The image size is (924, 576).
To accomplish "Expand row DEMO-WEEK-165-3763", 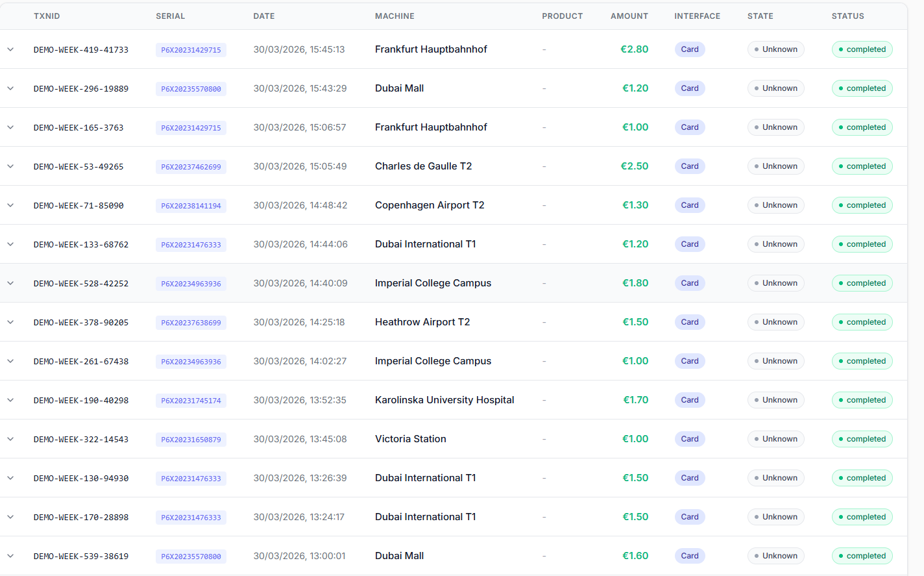I will pos(10,127).
